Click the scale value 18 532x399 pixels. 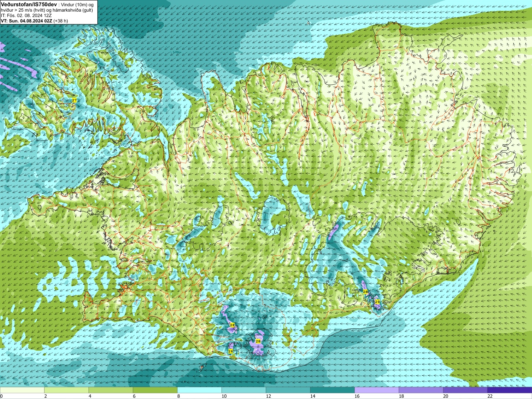pyautogui.click(x=401, y=396)
